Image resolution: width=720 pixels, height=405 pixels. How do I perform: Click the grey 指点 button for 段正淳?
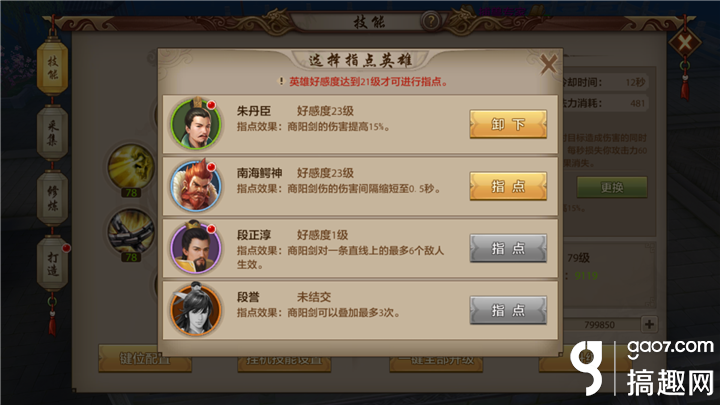[x=508, y=248]
